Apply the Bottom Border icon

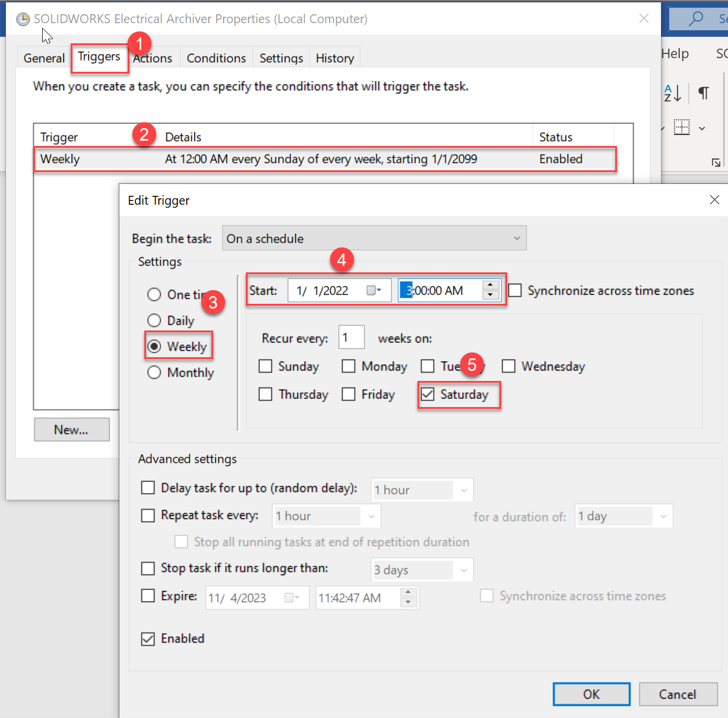click(x=682, y=127)
